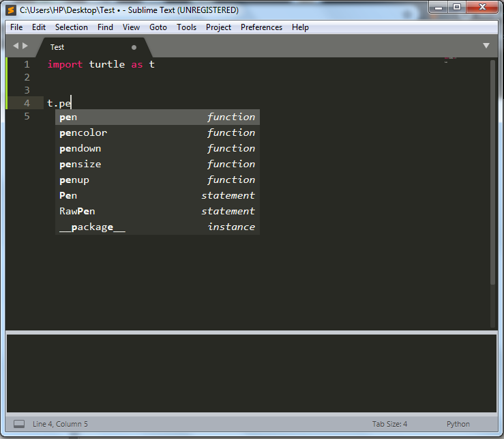Choose capitalized Pen statement completion

point(158,196)
